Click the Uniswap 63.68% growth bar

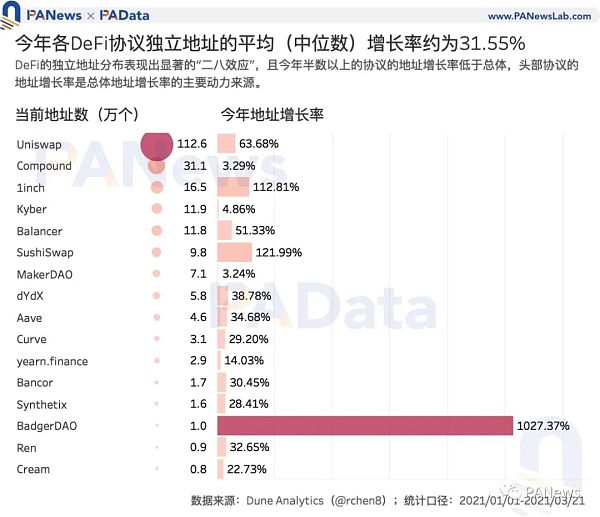click(227, 144)
